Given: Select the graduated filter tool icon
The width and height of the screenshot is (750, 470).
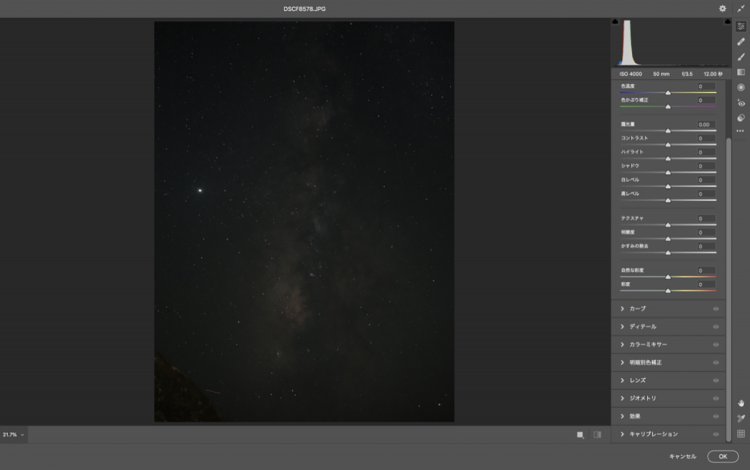Looking at the screenshot, I should [741, 72].
